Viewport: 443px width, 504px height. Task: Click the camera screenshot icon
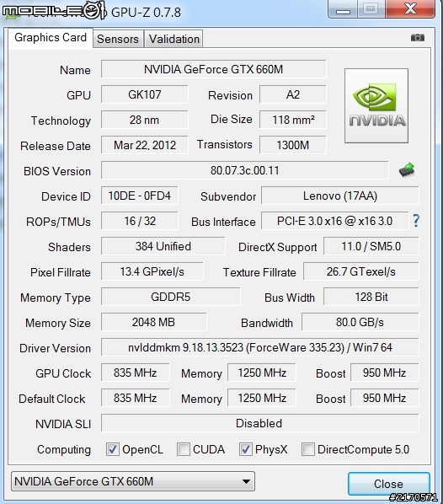[x=417, y=38]
